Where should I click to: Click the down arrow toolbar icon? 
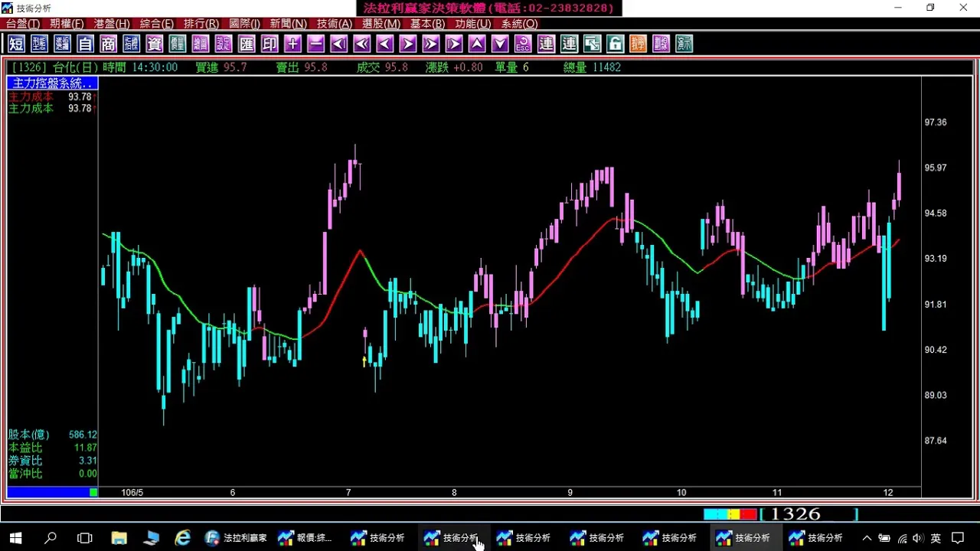click(x=499, y=44)
